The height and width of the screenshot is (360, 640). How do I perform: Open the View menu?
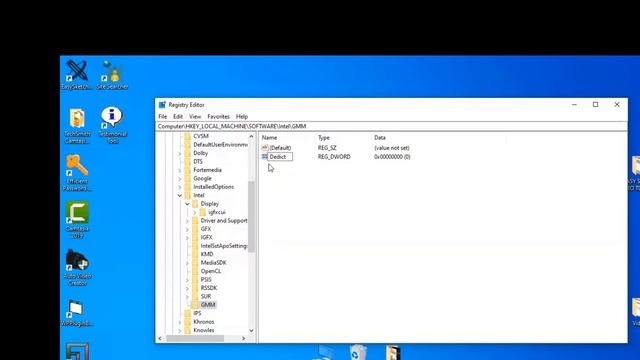195,116
